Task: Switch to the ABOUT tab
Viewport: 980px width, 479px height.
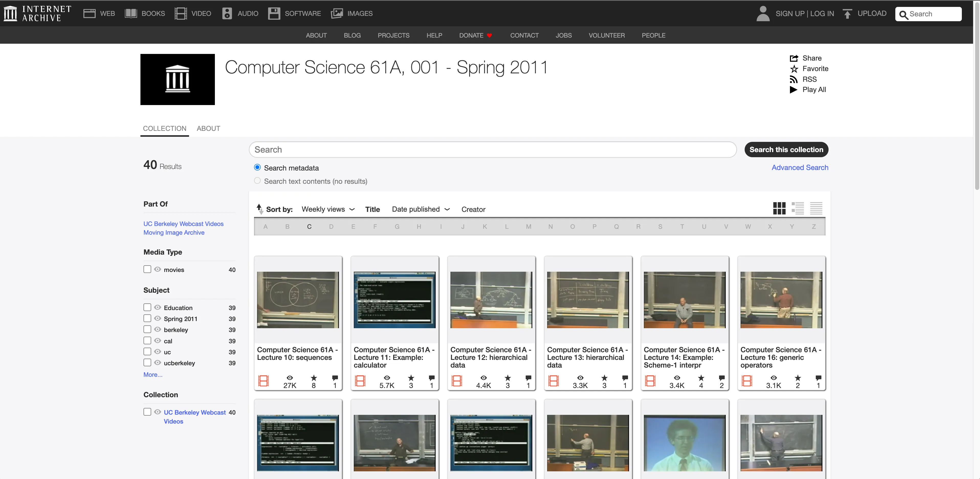Action: click(208, 129)
